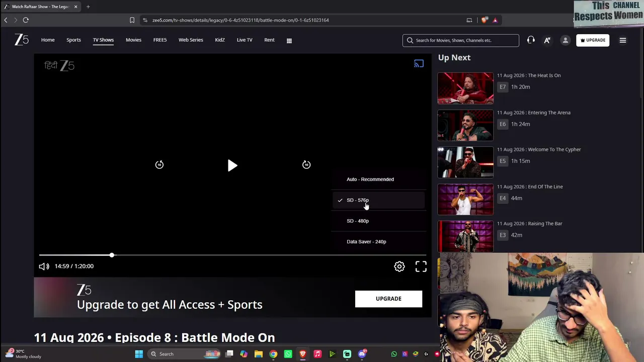Open the KidZ section
Image resolution: width=644 pixels, height=362 pixels.
pos(220,40)
